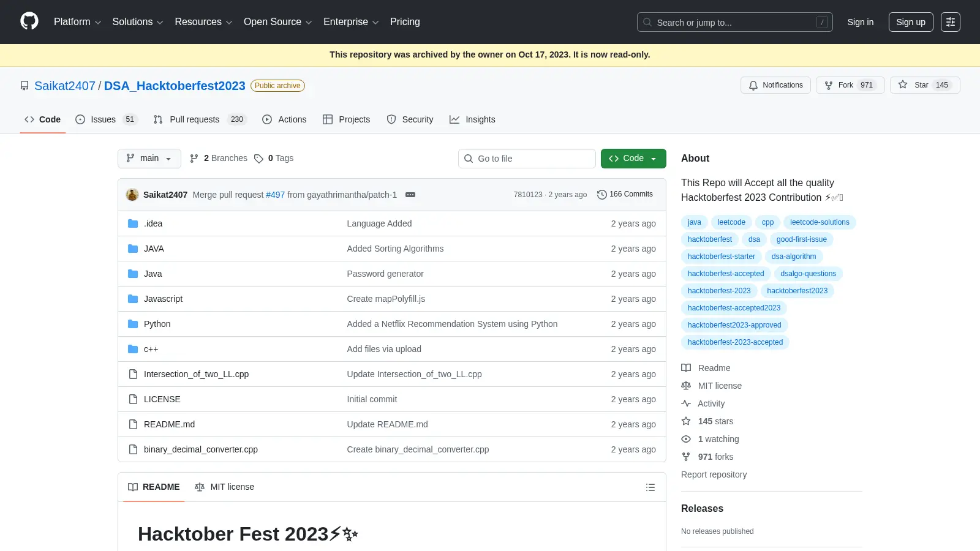Click the good-first-issue topic tag
Viewport: 980px width, 551px height.
tap(802, 239)
